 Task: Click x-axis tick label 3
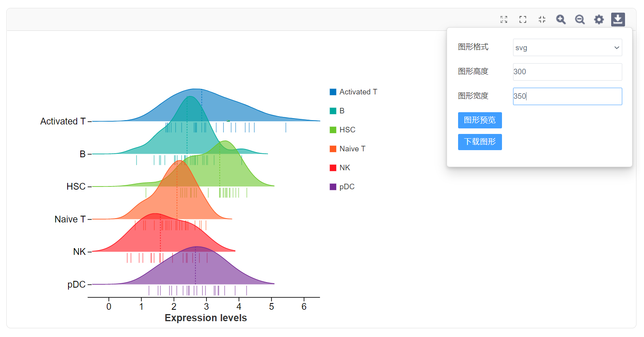click(x=206, y=307)
